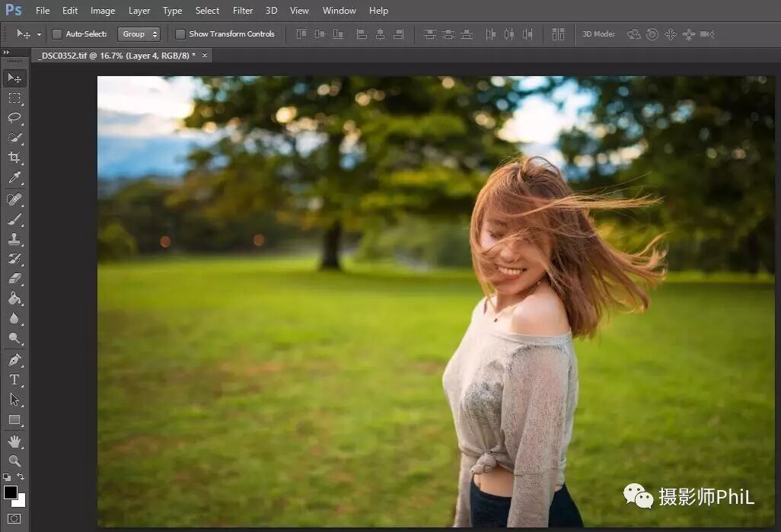Choose the Zoom tool in toolbar

[x=14, y=460]
